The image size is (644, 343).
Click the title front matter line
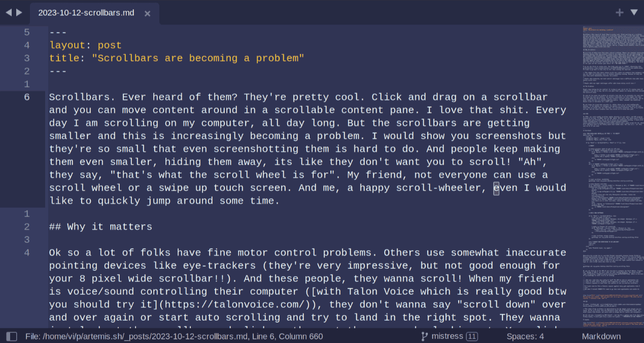point(177,58)
